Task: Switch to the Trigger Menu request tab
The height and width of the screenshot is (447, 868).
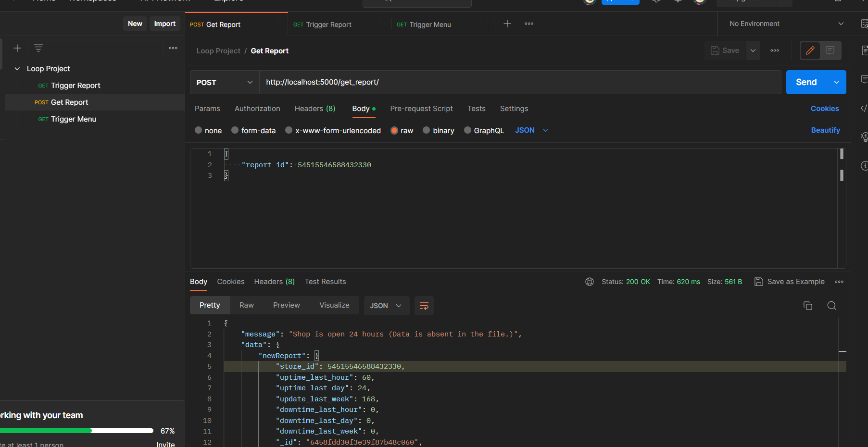Action: [429, 24]
